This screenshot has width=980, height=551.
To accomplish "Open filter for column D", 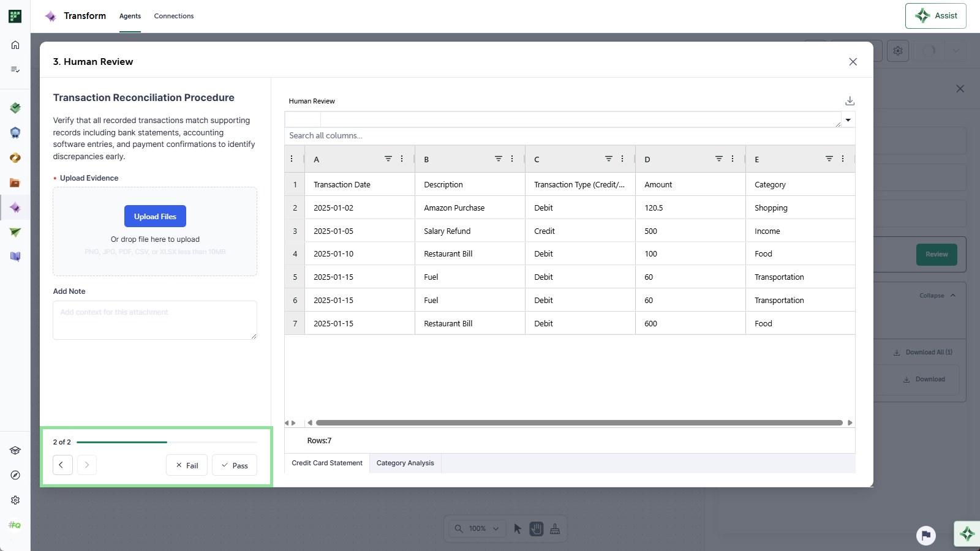I will [x=719, y=159].
